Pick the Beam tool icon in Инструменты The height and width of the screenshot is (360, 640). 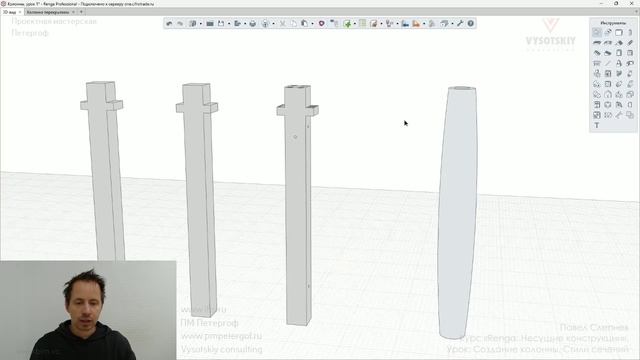point(597,42)
